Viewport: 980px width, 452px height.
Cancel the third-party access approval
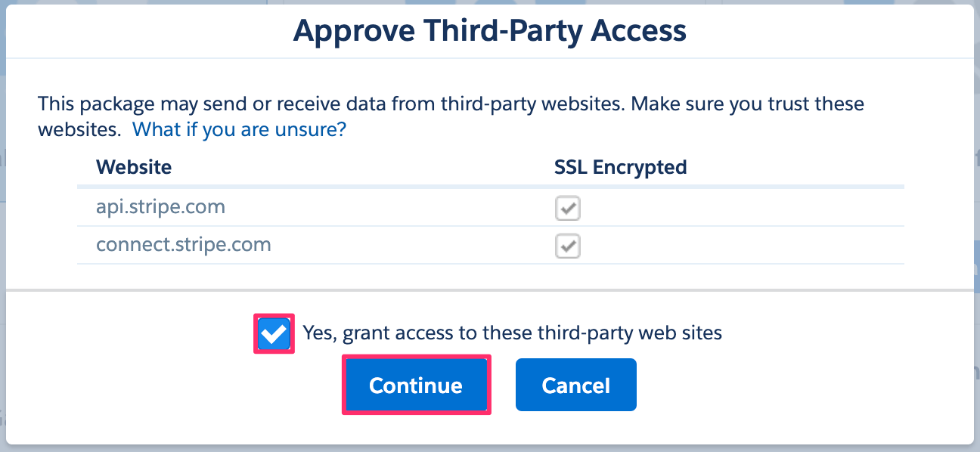tap(576, 385)
